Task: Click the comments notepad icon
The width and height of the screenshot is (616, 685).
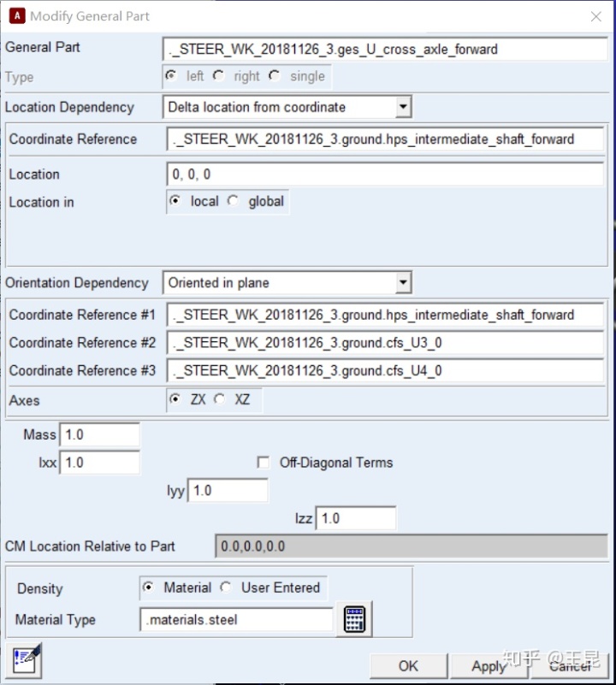Action: coord(27,661)
